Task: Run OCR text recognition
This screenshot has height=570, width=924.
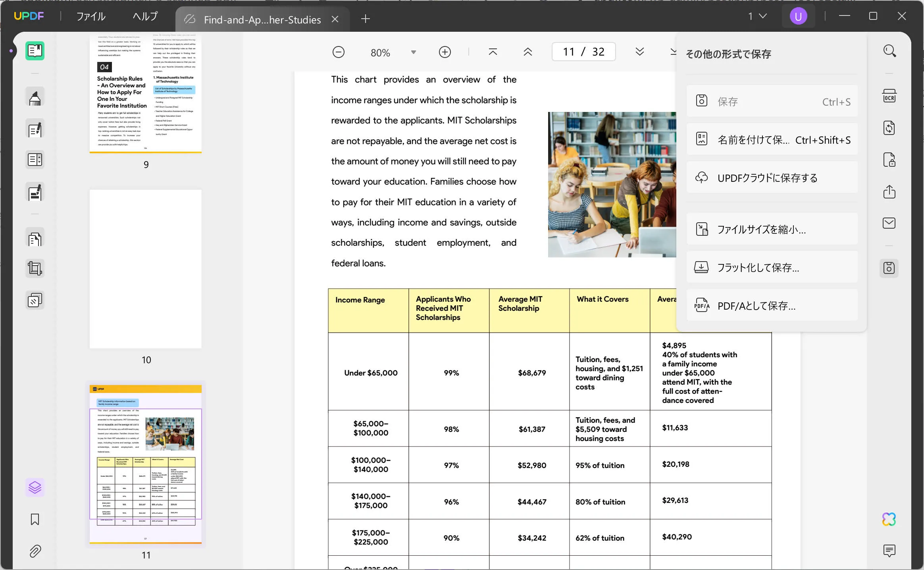Action: pyautogui.click(x=889, y=96)
